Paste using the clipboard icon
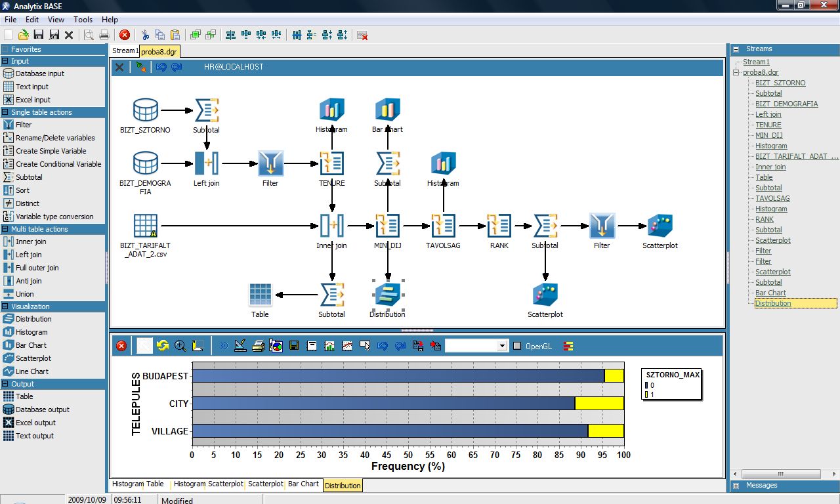Screen dimensions: 840x504 coord(175,35)
